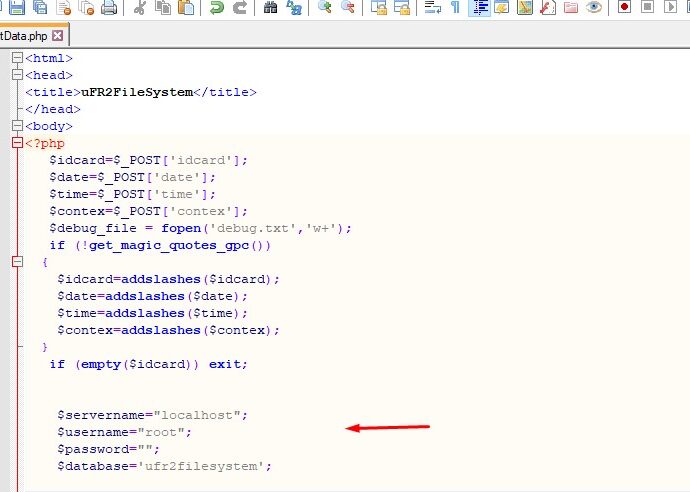Redo the last edit using the toolbar
The width and height of the screenshot is (690, 492).
[x=240, y=7]
